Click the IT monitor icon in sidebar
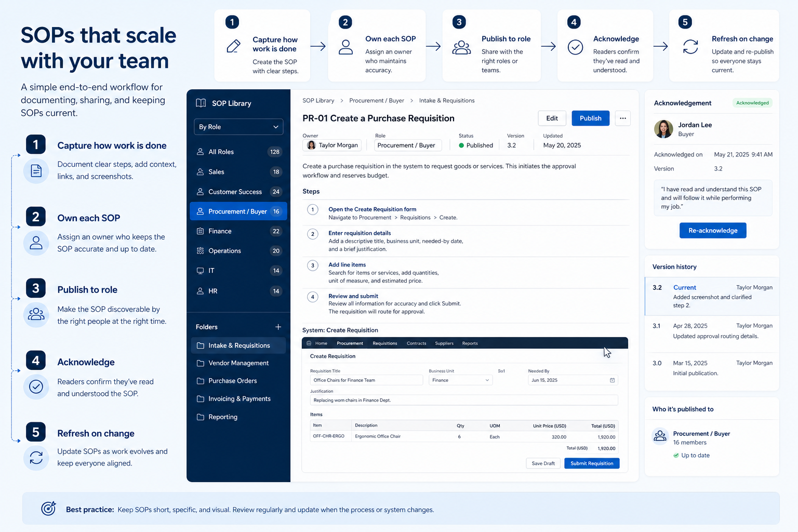The image size is (798, 532). point(200,271)
